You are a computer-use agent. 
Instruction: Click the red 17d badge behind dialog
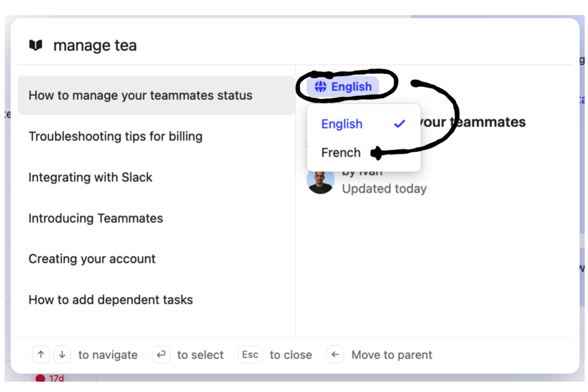(x=50, y=378)
